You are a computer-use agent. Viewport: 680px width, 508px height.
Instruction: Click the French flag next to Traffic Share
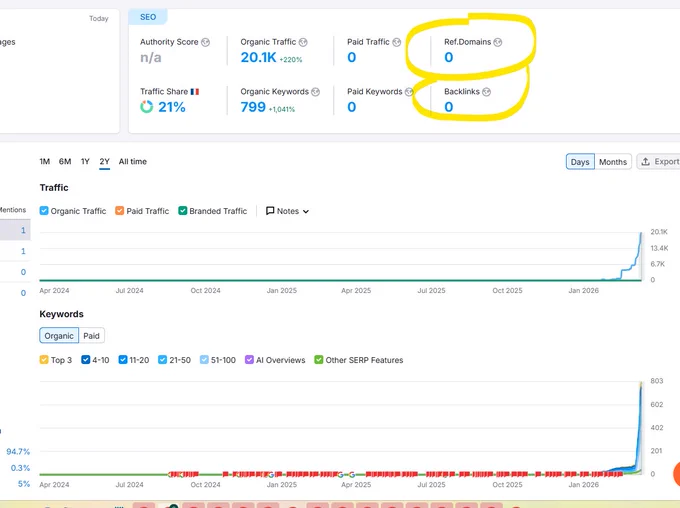coord(195,92)
